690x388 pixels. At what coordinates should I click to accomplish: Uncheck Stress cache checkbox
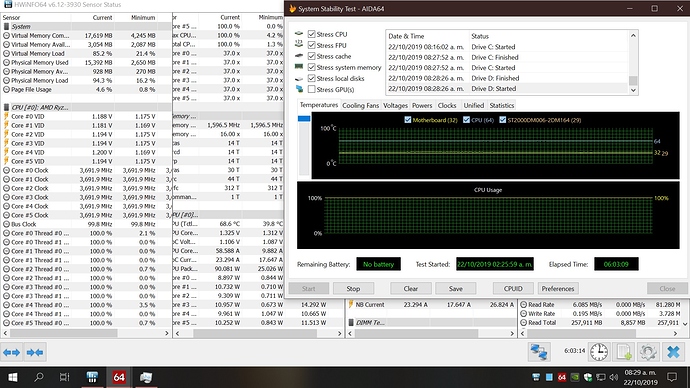(x=312, y=56)
